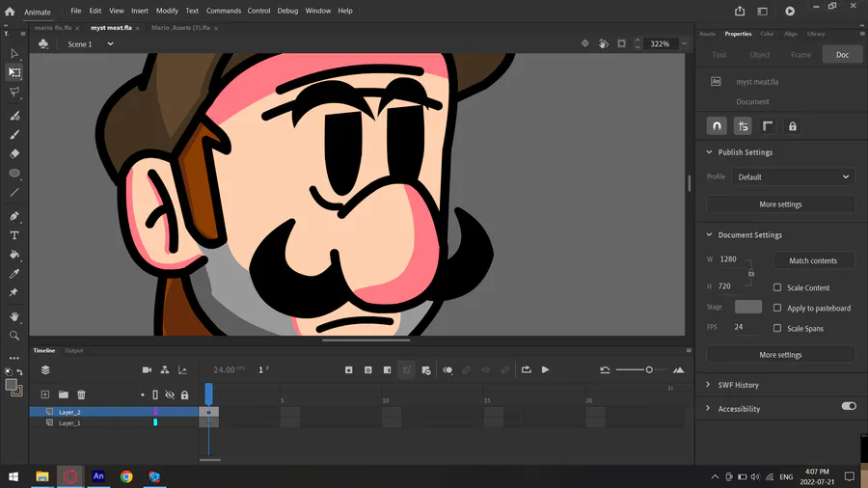Toggle the Scale Spans checkbox
Screen dimensions: 868x488
pos(777,328)
